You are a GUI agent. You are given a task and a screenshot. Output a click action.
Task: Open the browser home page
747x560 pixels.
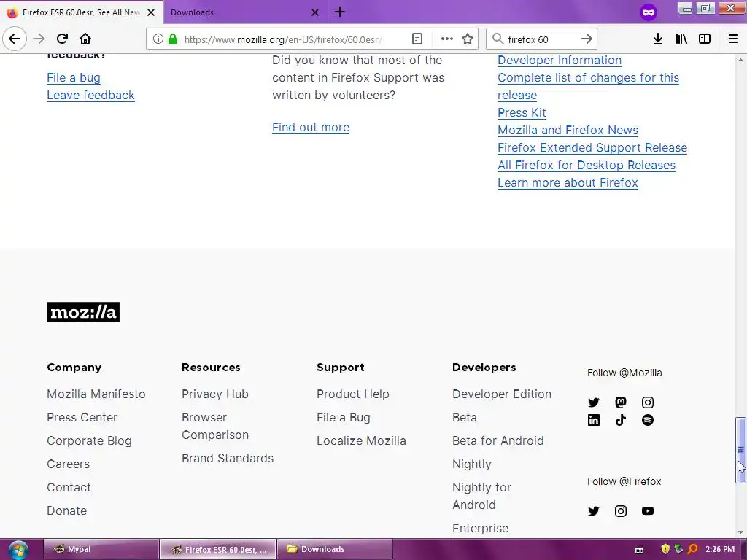click(85, 39)
